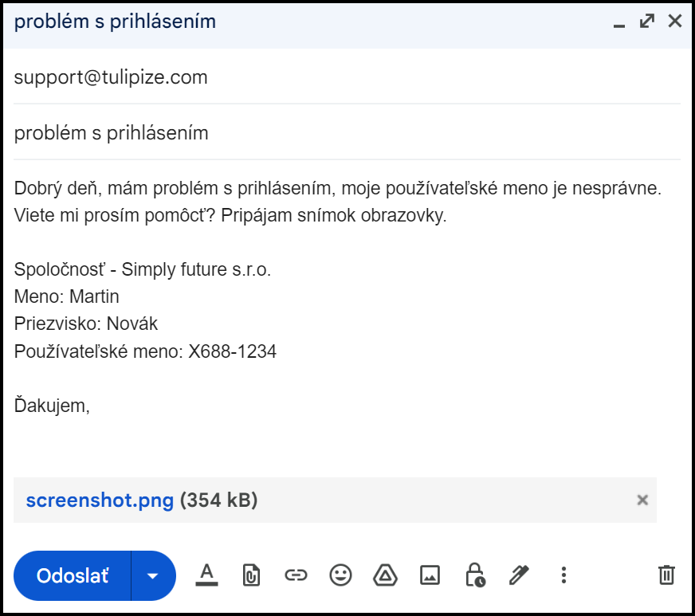
Task: Insert signature with the pen icon
Action: tap(520, 575)
